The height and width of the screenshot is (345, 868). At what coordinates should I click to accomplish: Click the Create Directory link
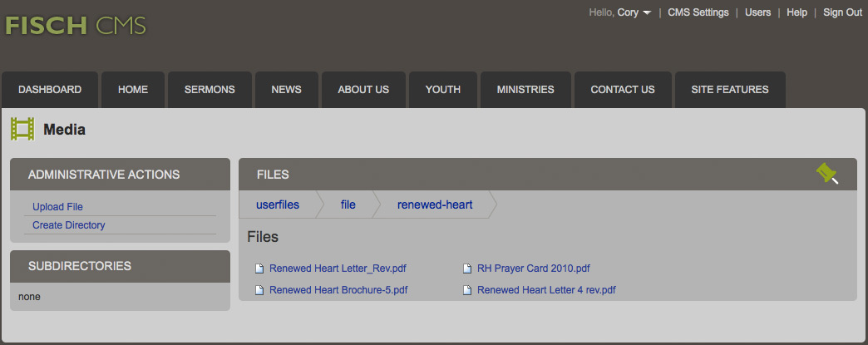pos(69,224)
